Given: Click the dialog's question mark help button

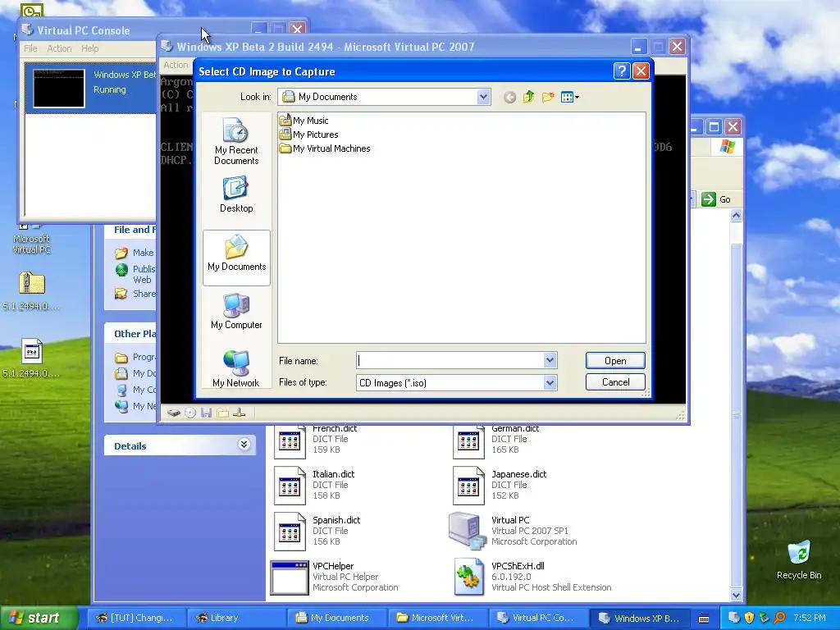Looking at the screenshot, I should [622, 71].
